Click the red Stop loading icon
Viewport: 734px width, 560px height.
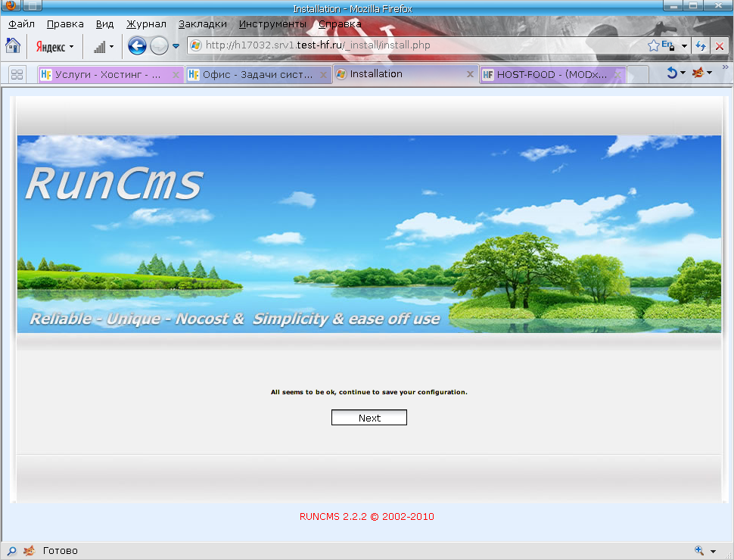(x=719, y=46)
